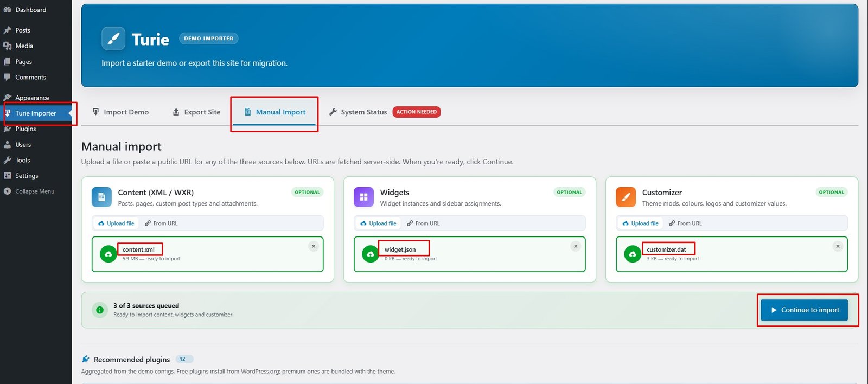Choose From URL in Customizer card
This screenshot has width=868, height=384.
[x=685, y=223]
